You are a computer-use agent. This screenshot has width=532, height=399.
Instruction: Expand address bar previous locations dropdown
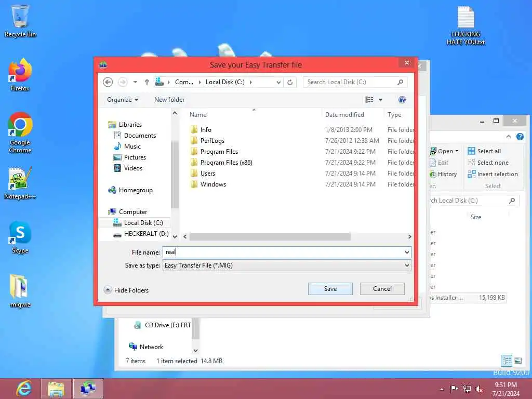278,82
